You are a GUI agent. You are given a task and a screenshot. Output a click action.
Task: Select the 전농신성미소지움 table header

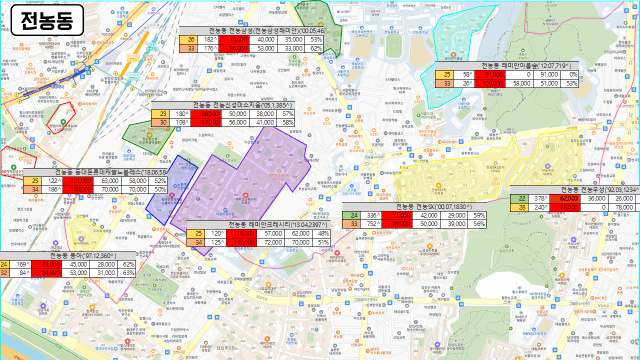pyautogui.click(x=223, y=105)
